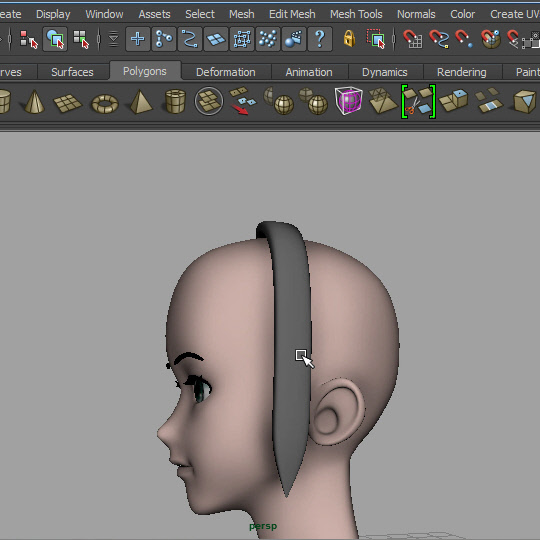Open the Normals menu
This screenshot has width=540, height=540.
click(416, 14)
